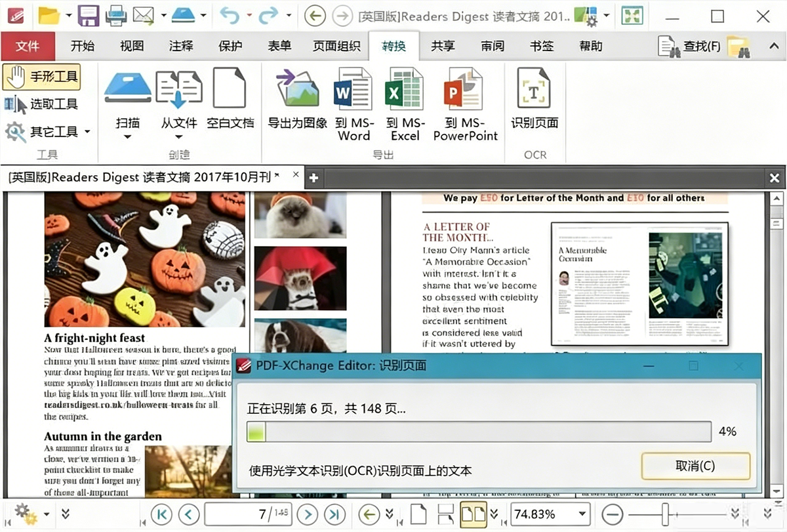Open the Bookmarks (书签) tab
787x532 pixels.
pos(542,46)
